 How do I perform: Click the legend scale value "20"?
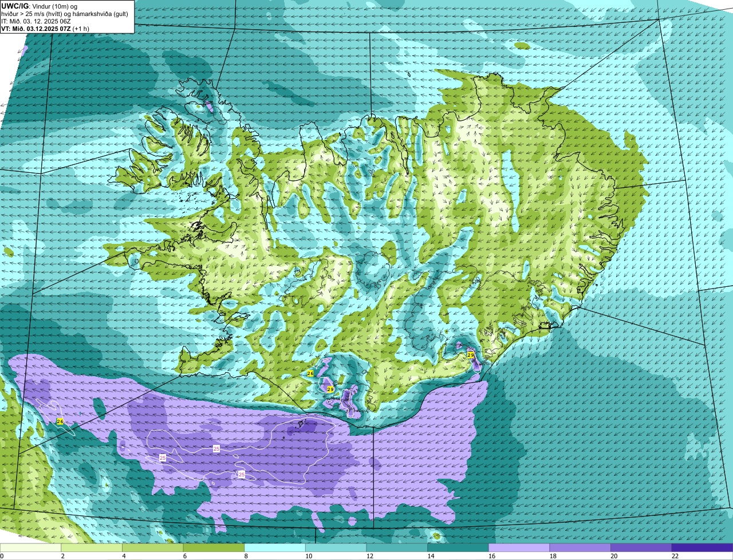point(614,556)
